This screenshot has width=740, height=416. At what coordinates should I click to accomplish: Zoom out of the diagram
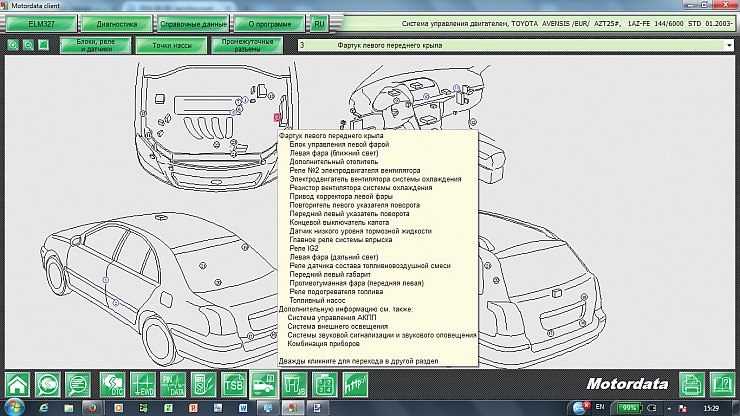(x=28, y=45)
